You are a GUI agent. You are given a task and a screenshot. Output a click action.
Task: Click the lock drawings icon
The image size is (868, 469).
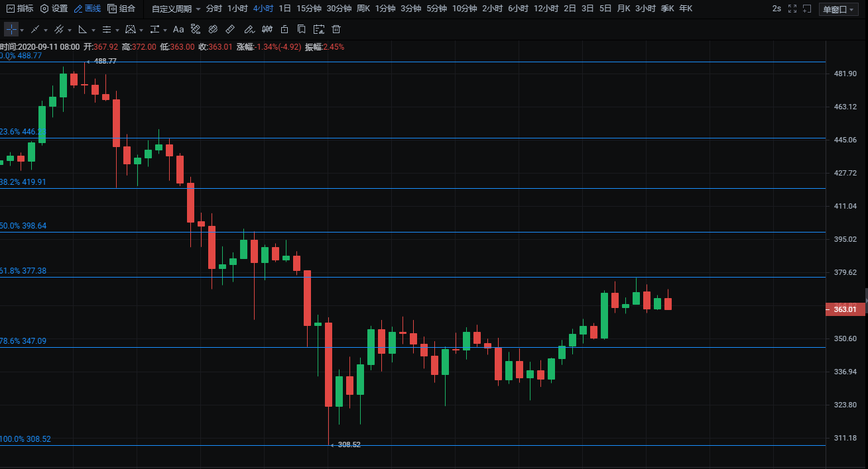tap(284, 29)
